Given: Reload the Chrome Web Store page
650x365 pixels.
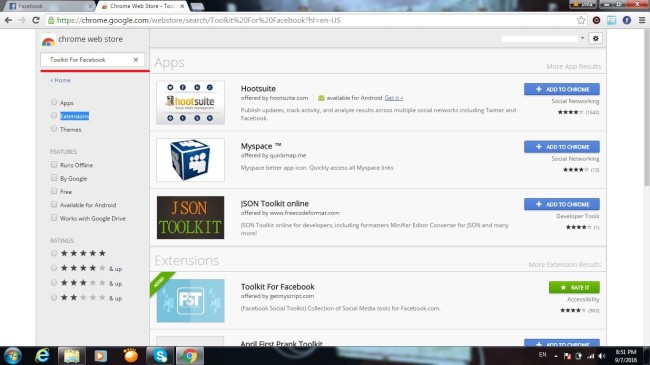Looking at the screenshot, I should point(36,20).
